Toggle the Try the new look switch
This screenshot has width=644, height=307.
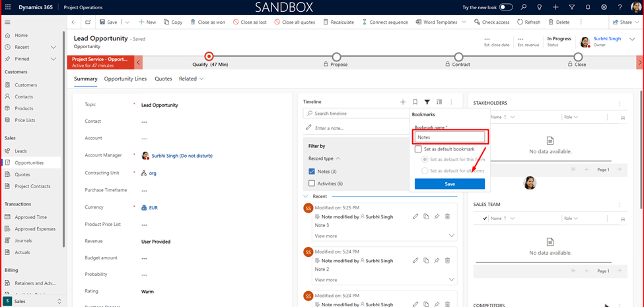tap(505, 7)
